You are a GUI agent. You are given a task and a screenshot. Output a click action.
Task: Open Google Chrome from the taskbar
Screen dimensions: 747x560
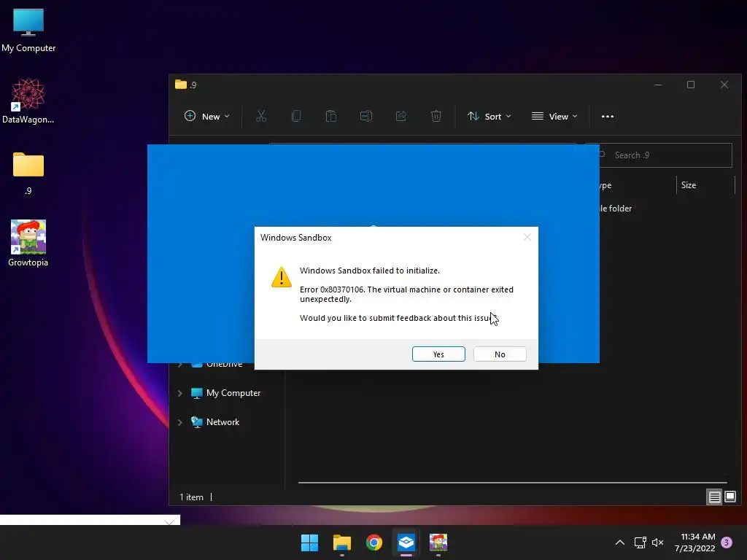point(374,542)
